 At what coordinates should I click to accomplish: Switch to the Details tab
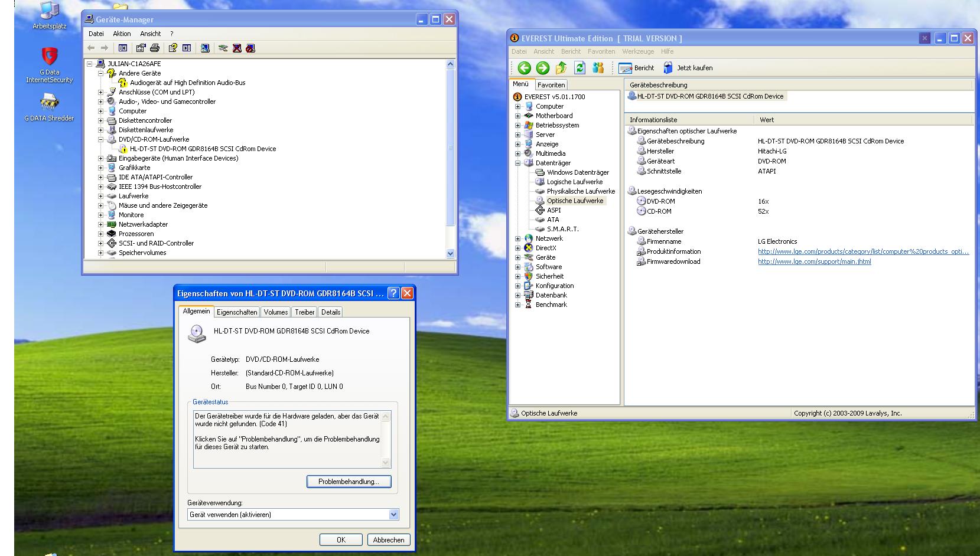[331, 312]
